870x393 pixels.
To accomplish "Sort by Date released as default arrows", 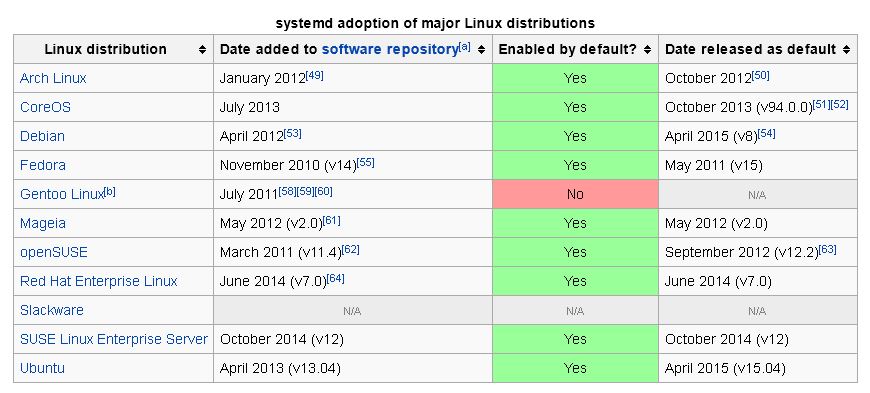I will pos(846,50).
